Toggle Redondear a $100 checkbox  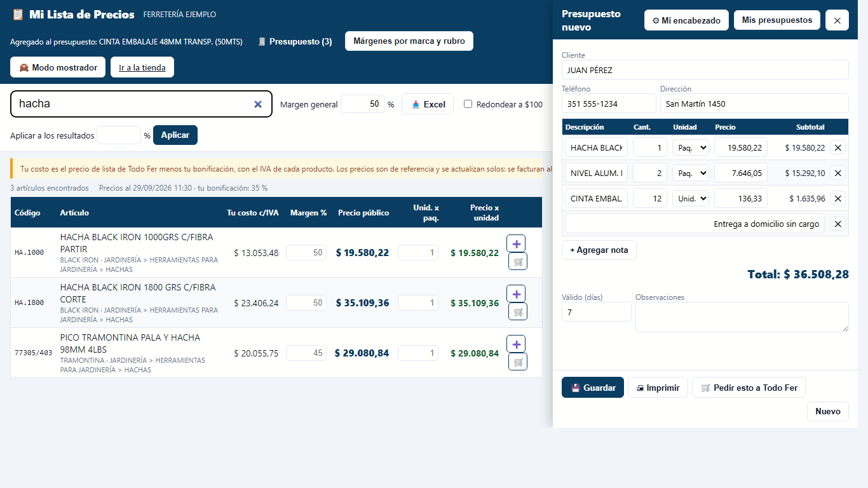tap(468, 104)
